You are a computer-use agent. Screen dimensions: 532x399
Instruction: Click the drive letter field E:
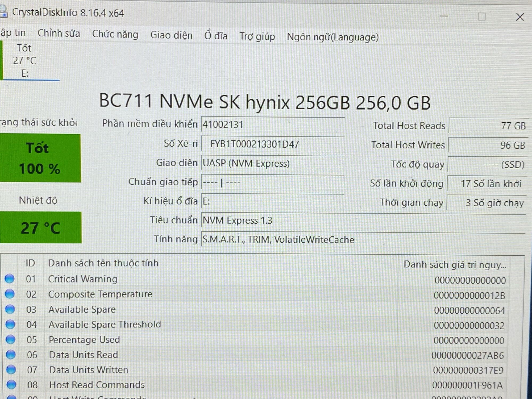coord(273,201)
